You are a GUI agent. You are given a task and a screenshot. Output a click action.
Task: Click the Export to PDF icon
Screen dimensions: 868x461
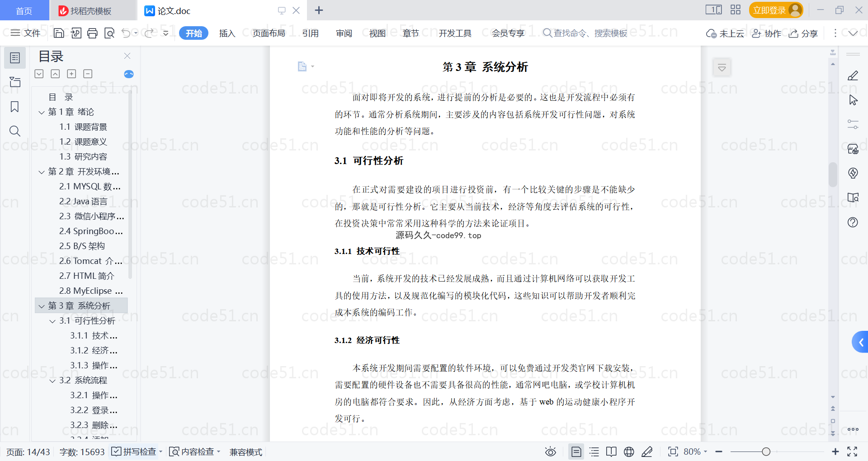click(76, 33)
